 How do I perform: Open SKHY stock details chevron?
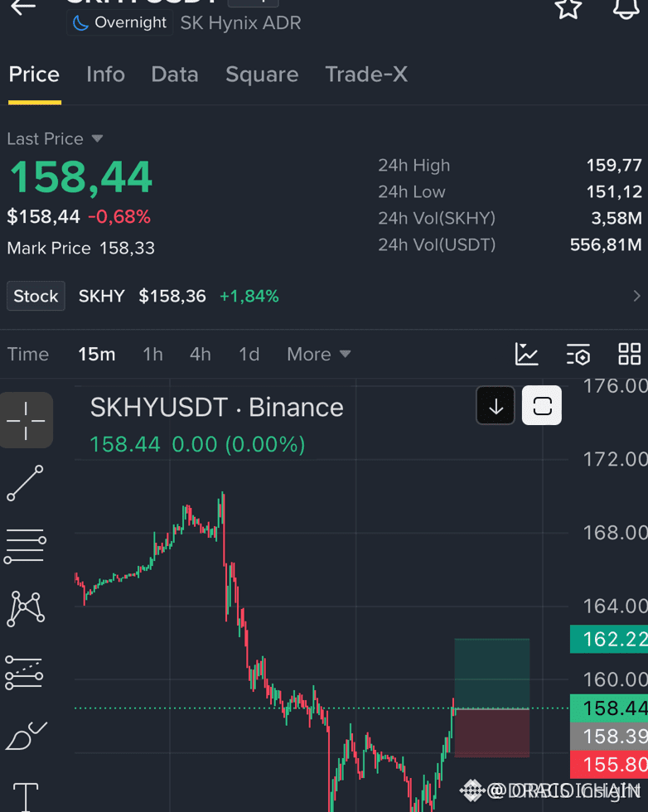pos(636,297)
